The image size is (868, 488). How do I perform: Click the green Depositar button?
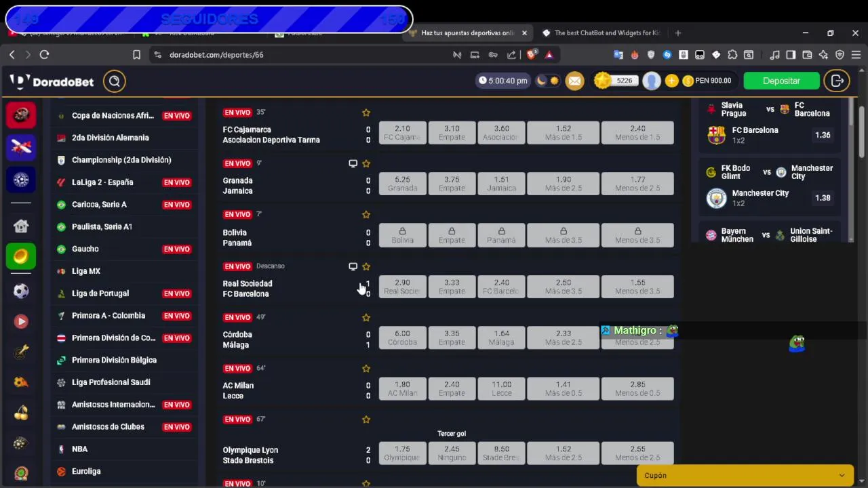[781, 81]
